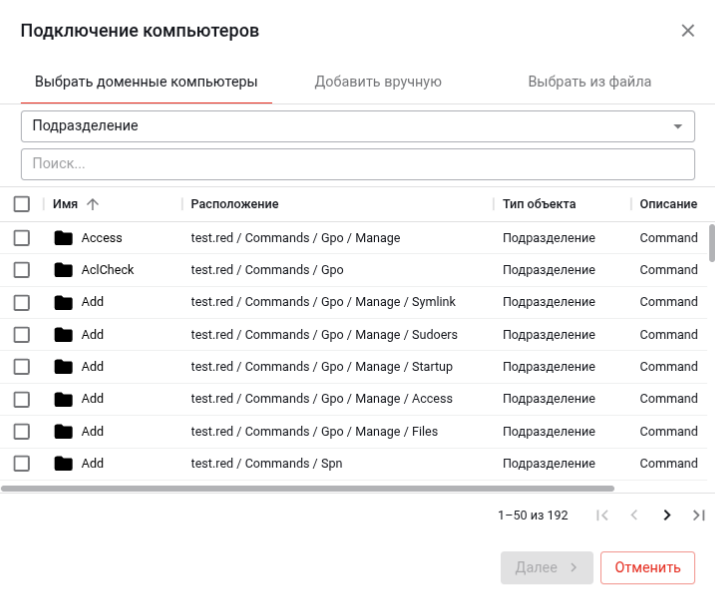Switch to the Добавить вручную tab
Screen dimensions: 715x598
click(x=378, y=82)
